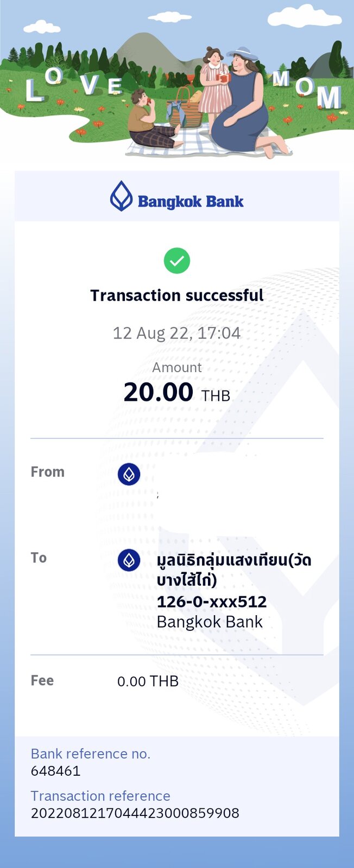Click the LOVE MOM picnic banner illustration
The height and width of the screenshot is (868, 354).
(x=177, y=80)
